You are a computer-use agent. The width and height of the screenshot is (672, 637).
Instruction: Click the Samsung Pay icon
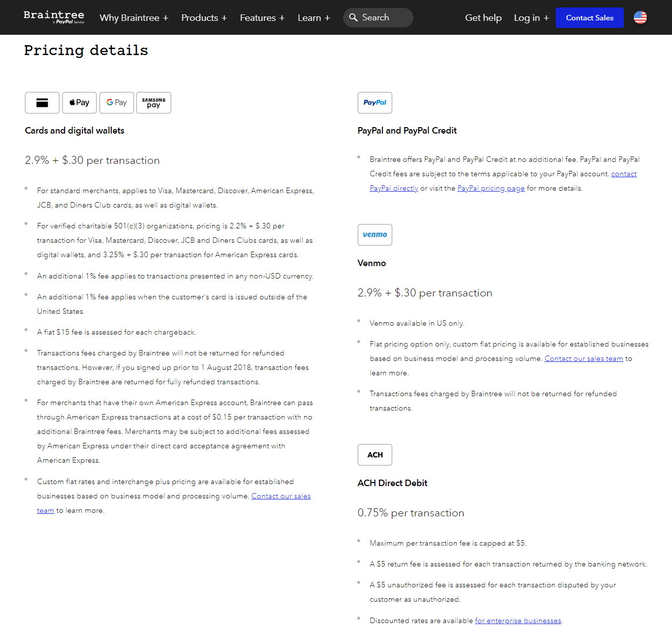(154, 103)
